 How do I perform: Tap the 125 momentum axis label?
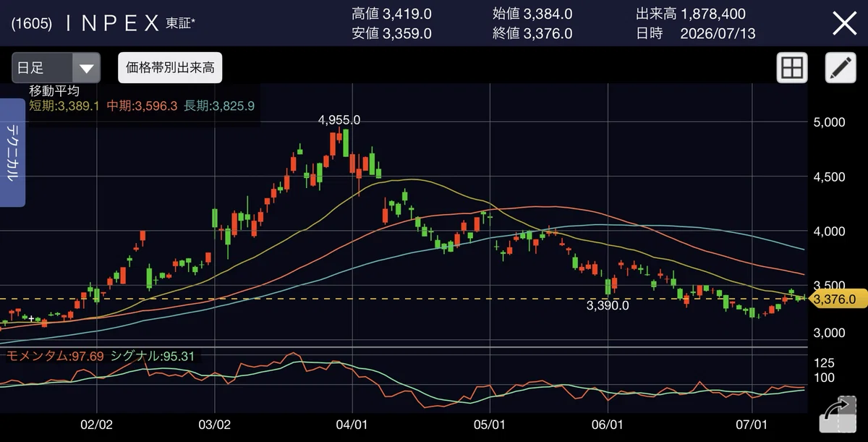(x=824, y=362)
